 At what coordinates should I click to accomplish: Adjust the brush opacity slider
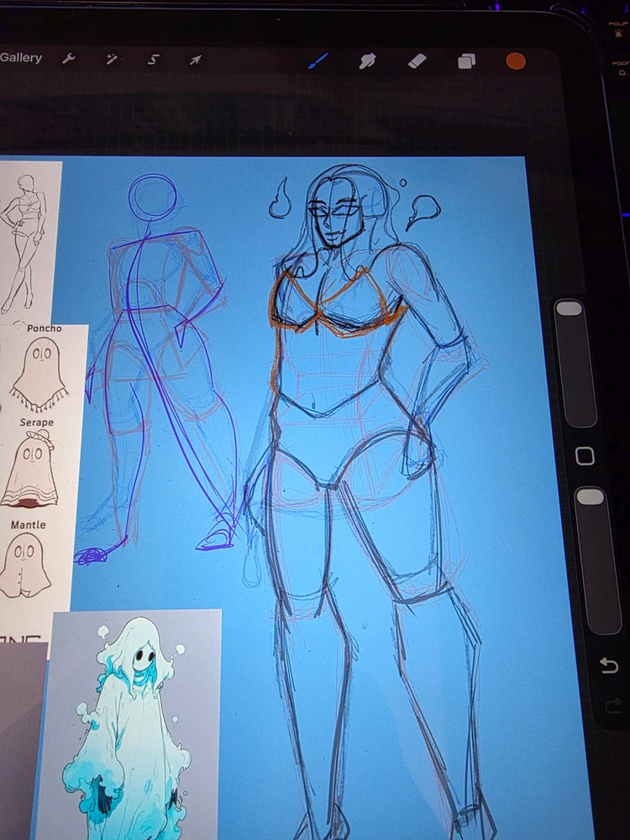[x=598, y=560]
